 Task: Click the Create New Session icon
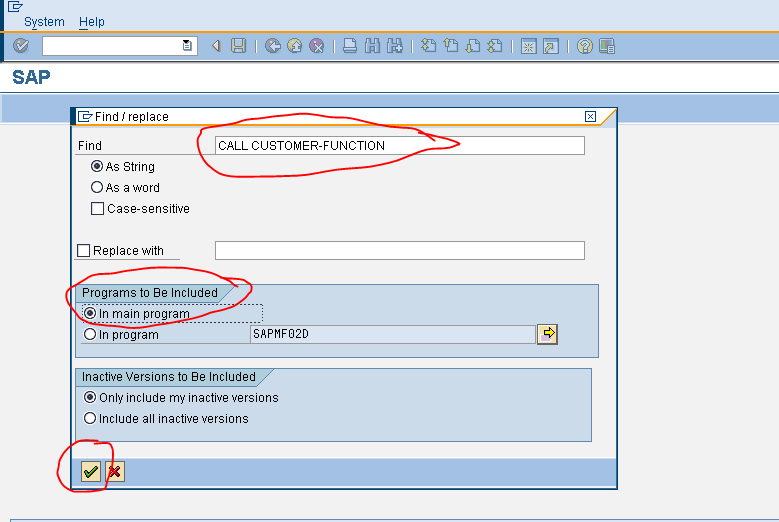(x=529, y=46)
